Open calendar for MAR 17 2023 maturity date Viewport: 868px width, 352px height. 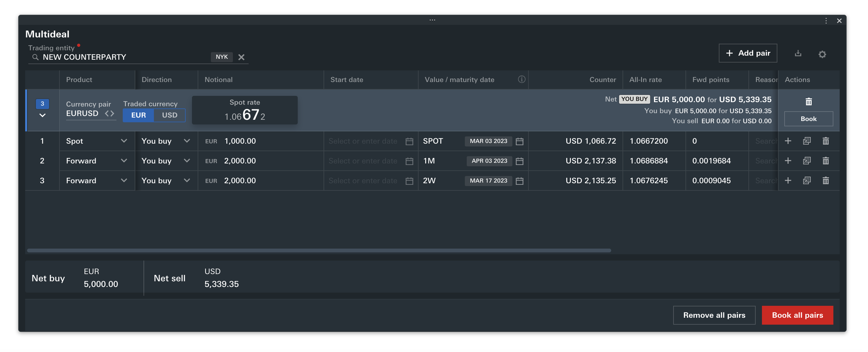(519, 181)
